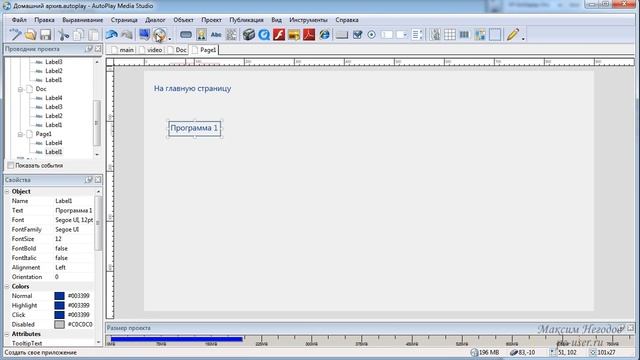Screen dimensions: 640x360
Task: Insert a QuickTime object from the toolbar
Action: click(264, 35)
